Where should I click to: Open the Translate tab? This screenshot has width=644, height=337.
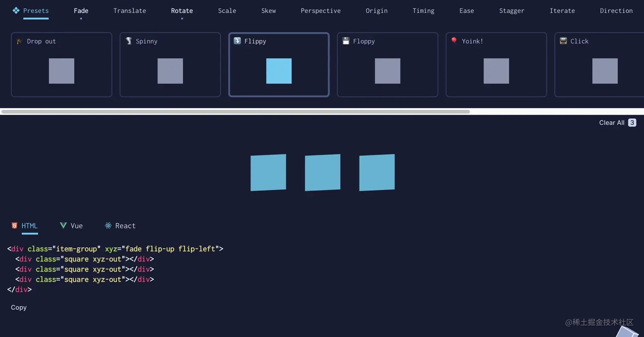[x=129, y=11]
